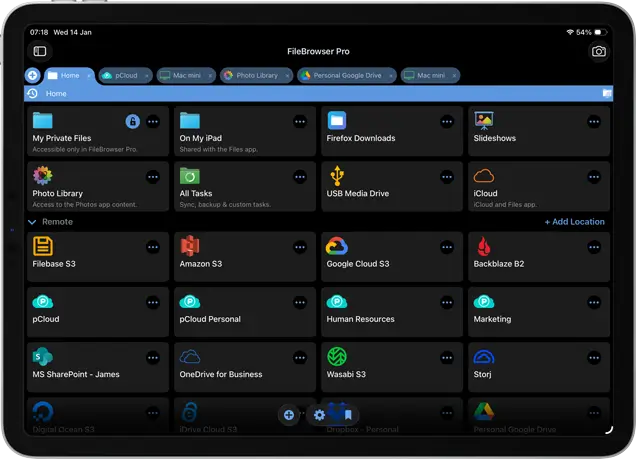The image size is (636, 459).
Task: Open pCloud Personal icon
Action: click(x=189, y=302)
